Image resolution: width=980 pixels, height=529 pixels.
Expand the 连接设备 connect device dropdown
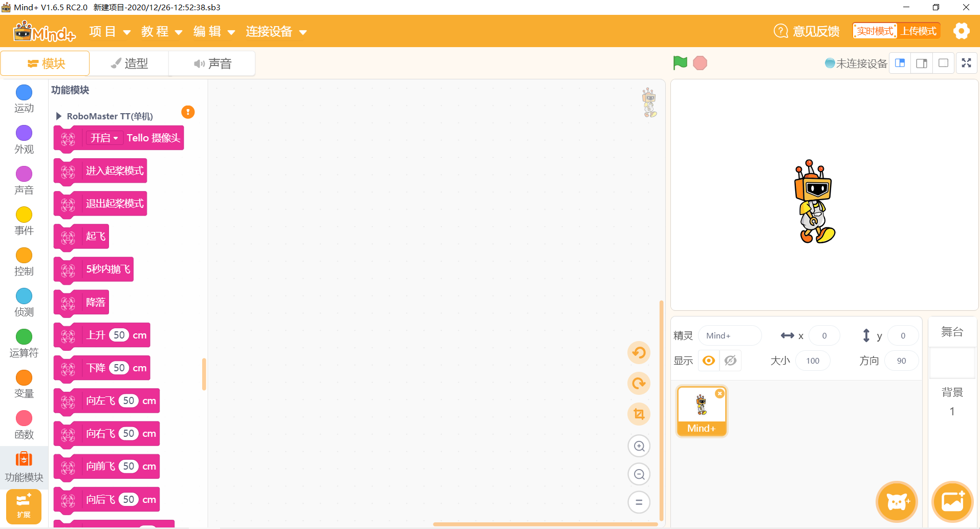tap(276, 32)
